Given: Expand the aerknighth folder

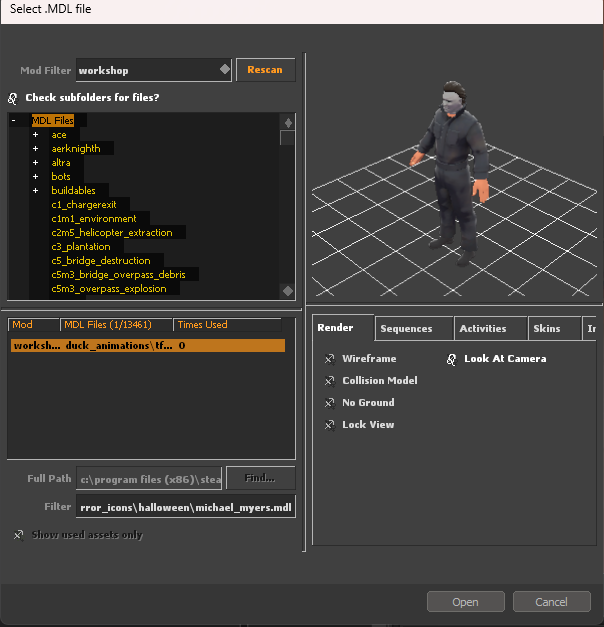Looking at the screenshot, I should [x=36, y=149].
